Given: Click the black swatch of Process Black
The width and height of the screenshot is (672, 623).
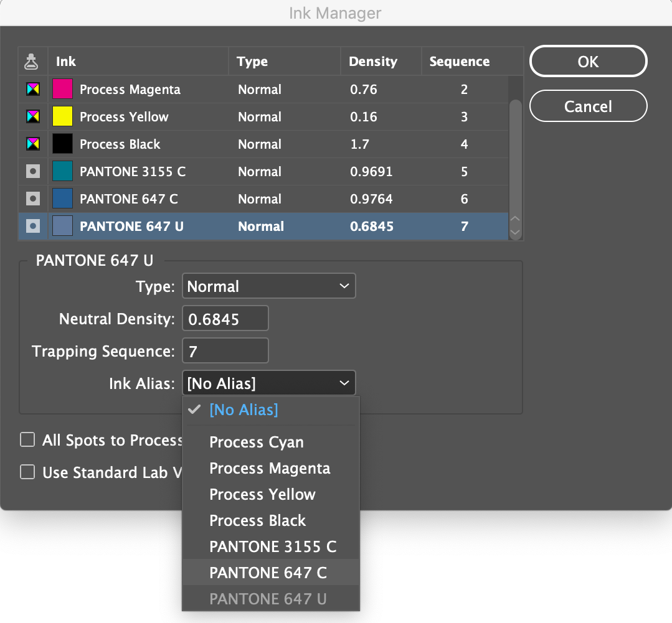Looking at the screenshot, I should pyautogui.click(x=62, y=144).
